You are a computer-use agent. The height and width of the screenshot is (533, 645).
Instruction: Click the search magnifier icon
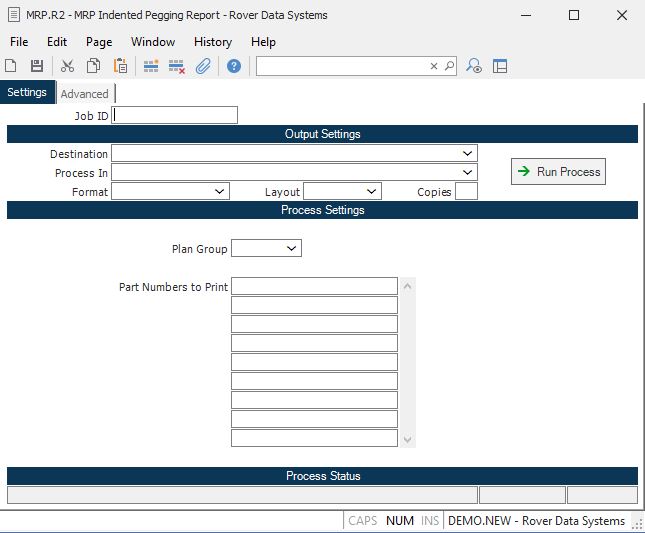449,66
